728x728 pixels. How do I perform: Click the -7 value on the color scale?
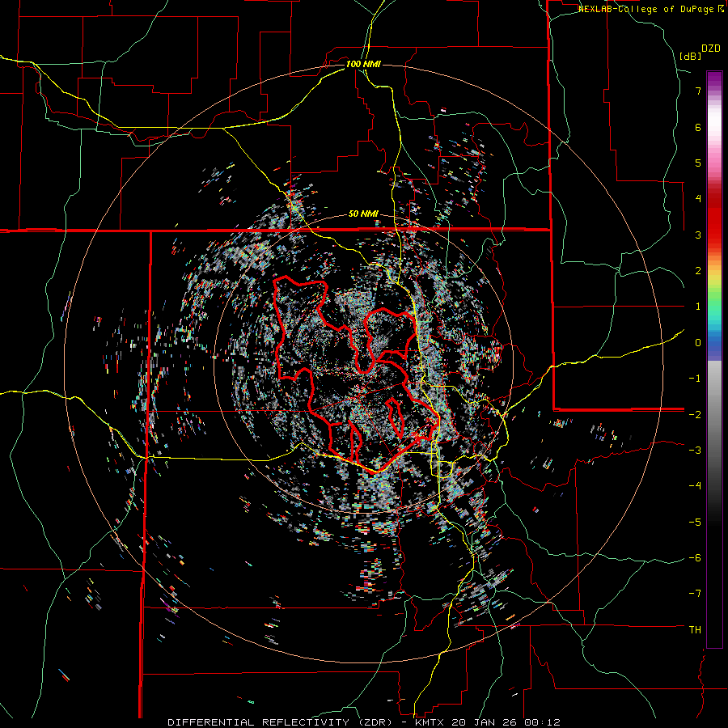[695, 594]
